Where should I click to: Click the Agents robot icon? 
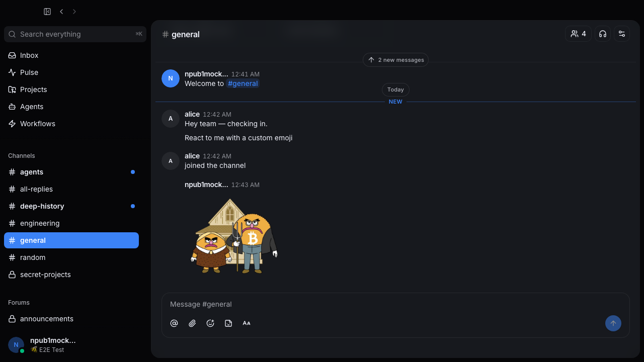pos(12,107)
